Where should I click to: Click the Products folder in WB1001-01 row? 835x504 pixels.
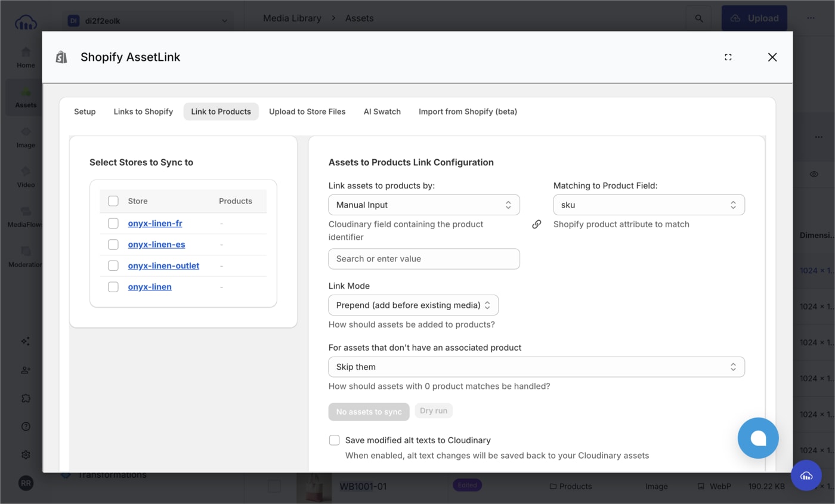[x=571, y=486]
